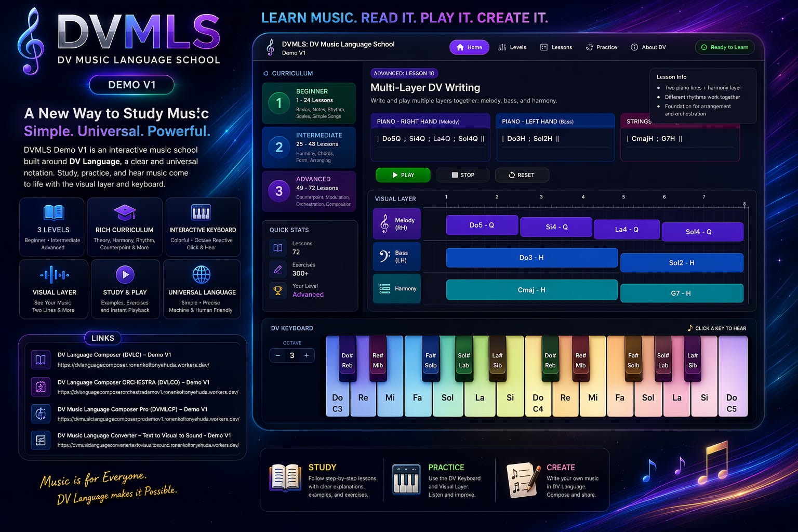Open the Practice tab

coord(601,47)
